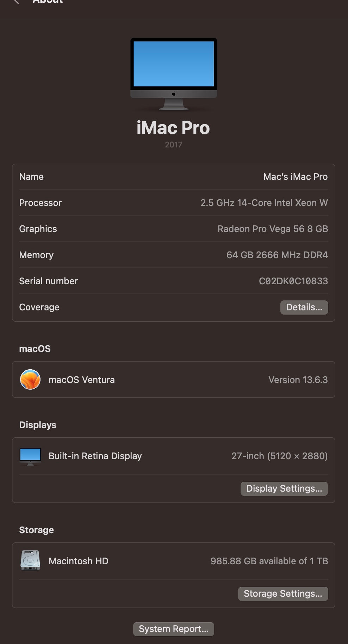Click the 27-inch display resolution text
This screenshot has height=644, width=348.
pyautogui.click(x=279, y=456)
